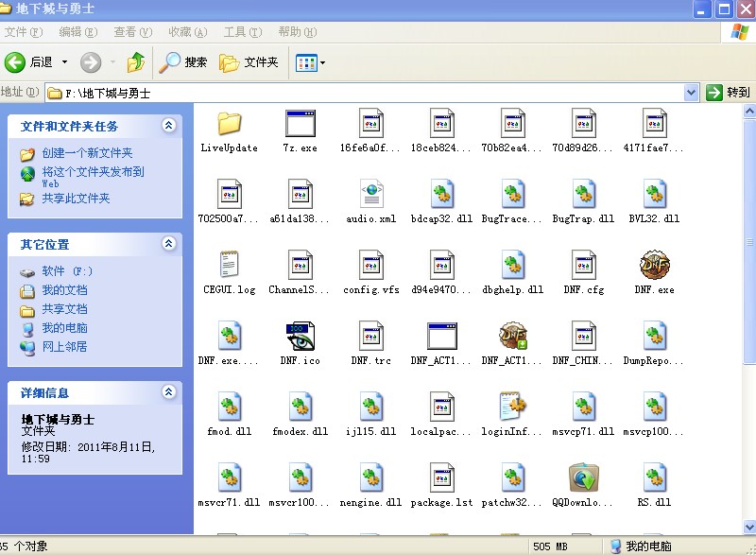Open the Search (搜索) pane
Viewport: 756px width, 555px height.
[x=183, y=62]
